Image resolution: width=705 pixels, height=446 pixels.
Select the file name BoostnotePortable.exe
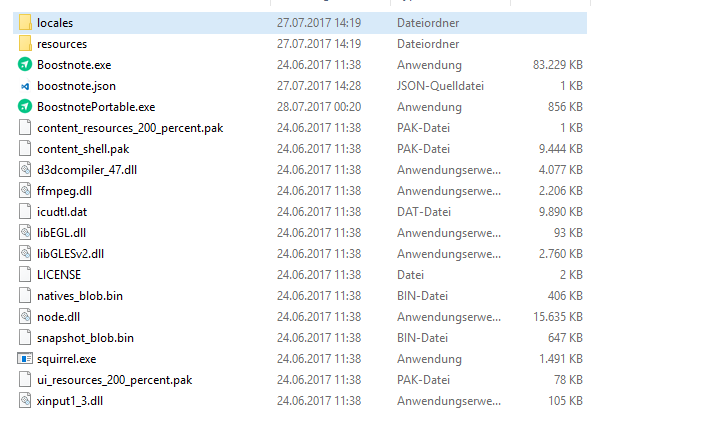tap(96, 107)
